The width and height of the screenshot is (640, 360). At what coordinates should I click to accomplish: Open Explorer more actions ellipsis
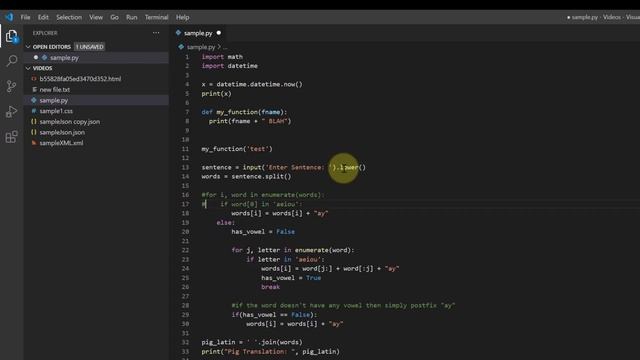coord(156,33)
